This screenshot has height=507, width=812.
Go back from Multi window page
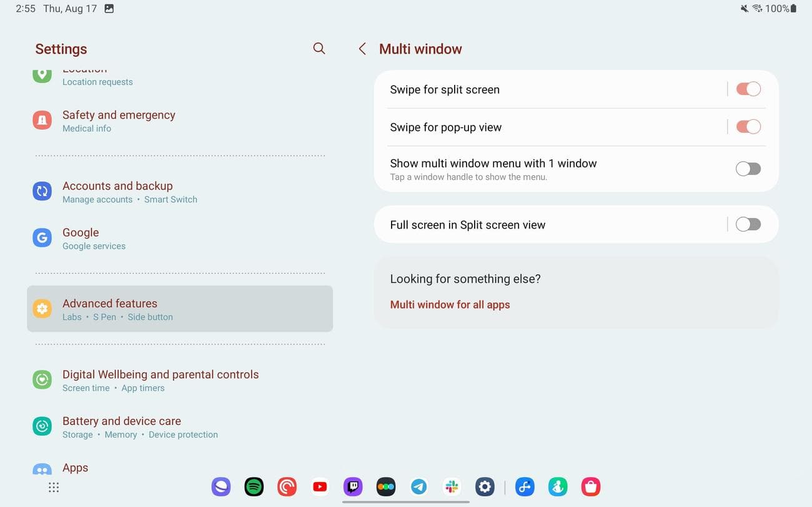[362, 49]
